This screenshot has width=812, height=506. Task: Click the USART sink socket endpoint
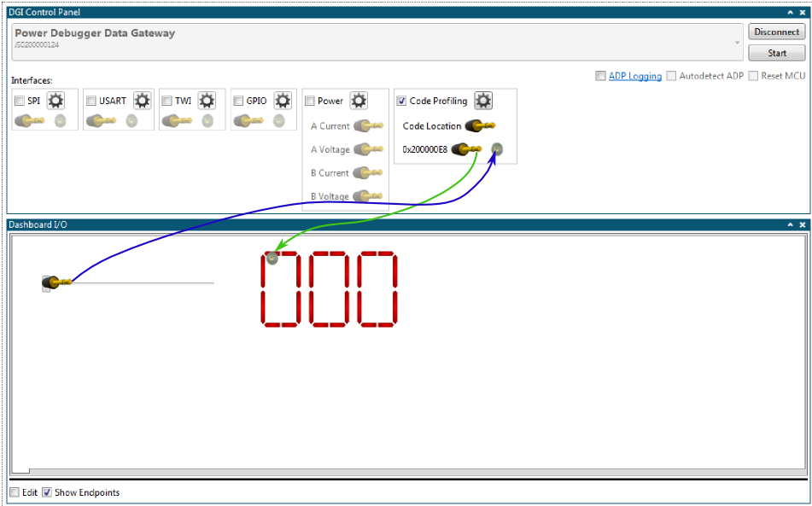click(x=132, y=121)
